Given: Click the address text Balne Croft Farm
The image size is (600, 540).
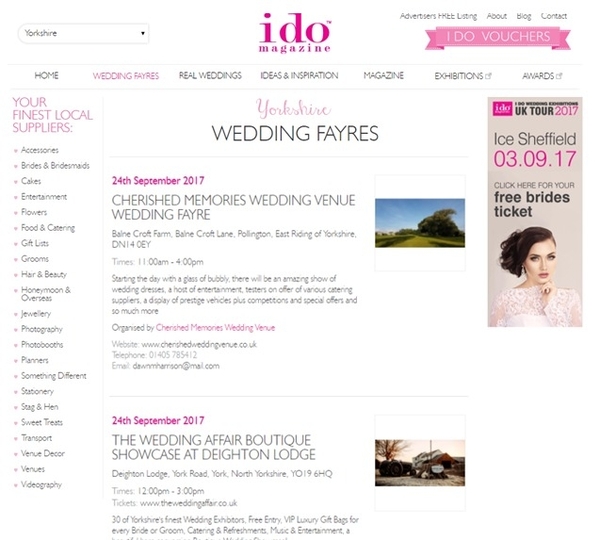Looking at the screenshot, I should tap(234, 239).
